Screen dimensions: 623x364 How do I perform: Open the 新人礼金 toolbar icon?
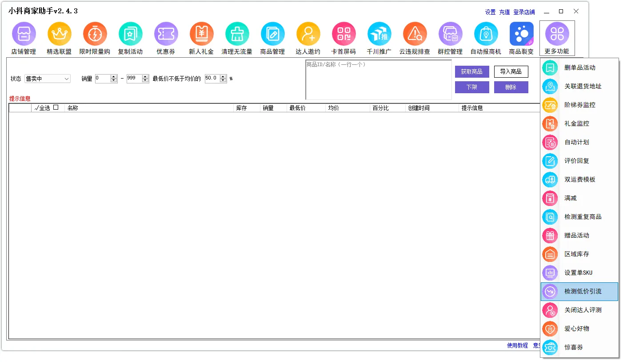click(201, 34)
